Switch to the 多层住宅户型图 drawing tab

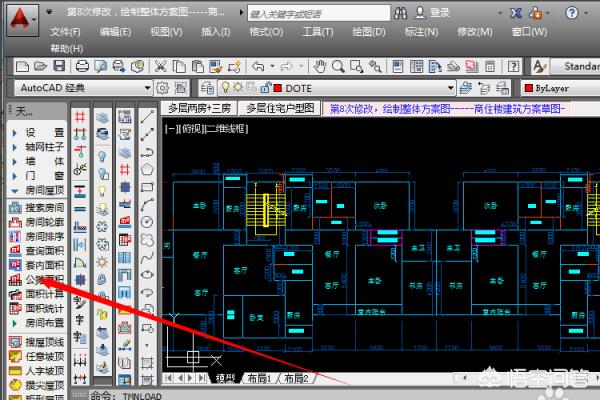coord(280,109)
